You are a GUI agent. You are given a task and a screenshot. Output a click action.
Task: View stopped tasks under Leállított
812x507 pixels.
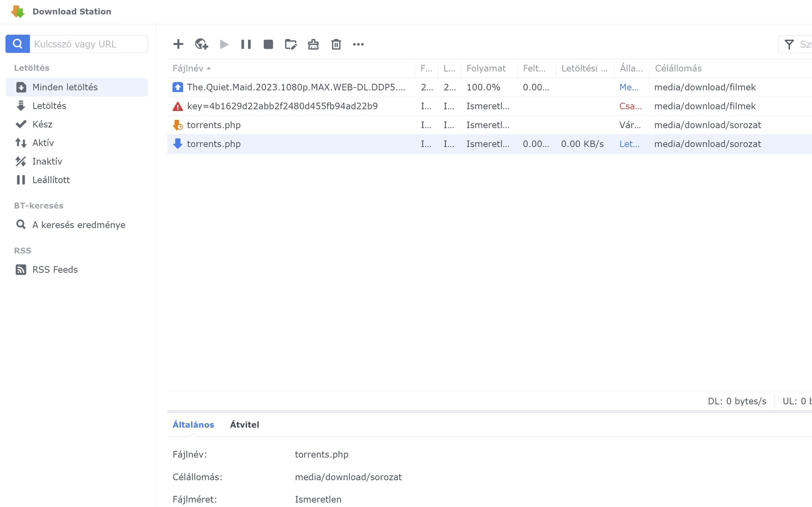77,180
